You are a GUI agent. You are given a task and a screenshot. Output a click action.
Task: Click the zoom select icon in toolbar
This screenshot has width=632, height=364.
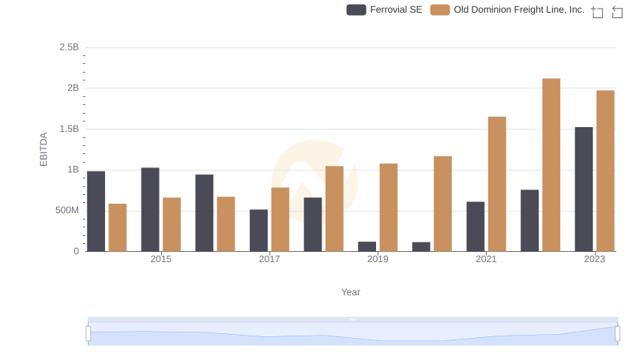(x=597, y=12)
